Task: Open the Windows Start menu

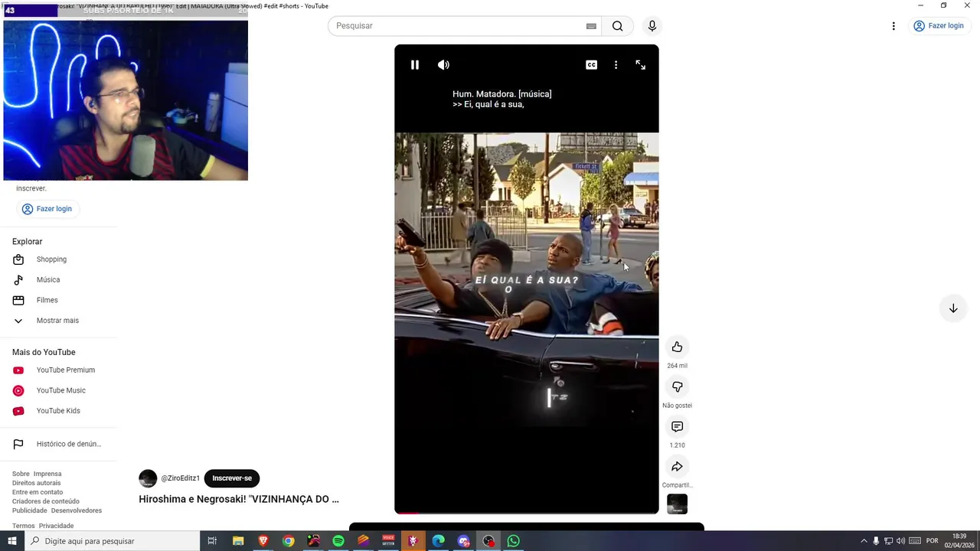Action: pyautogui.click(x=12, y=541)
